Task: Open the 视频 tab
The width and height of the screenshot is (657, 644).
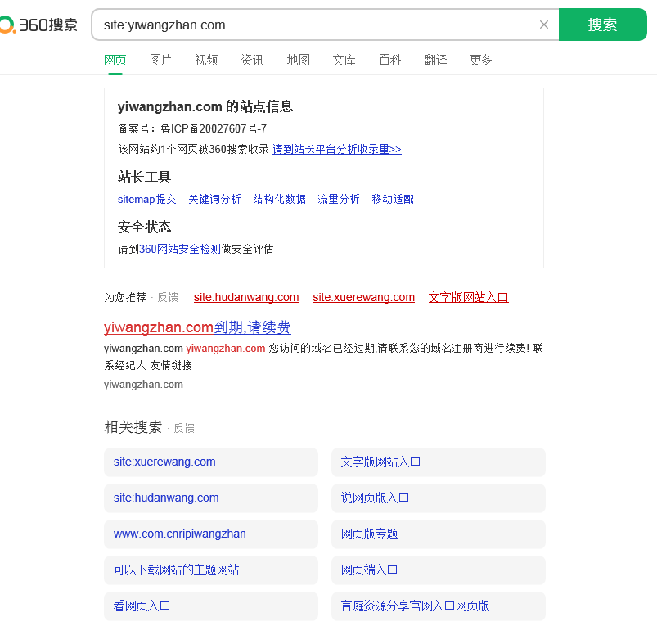Action: tap(206, 61)
